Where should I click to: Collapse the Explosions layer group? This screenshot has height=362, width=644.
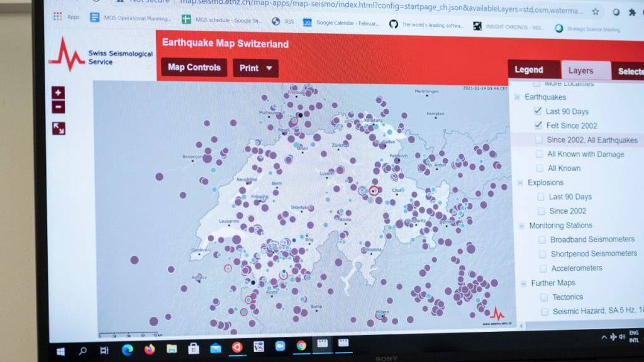520,183
